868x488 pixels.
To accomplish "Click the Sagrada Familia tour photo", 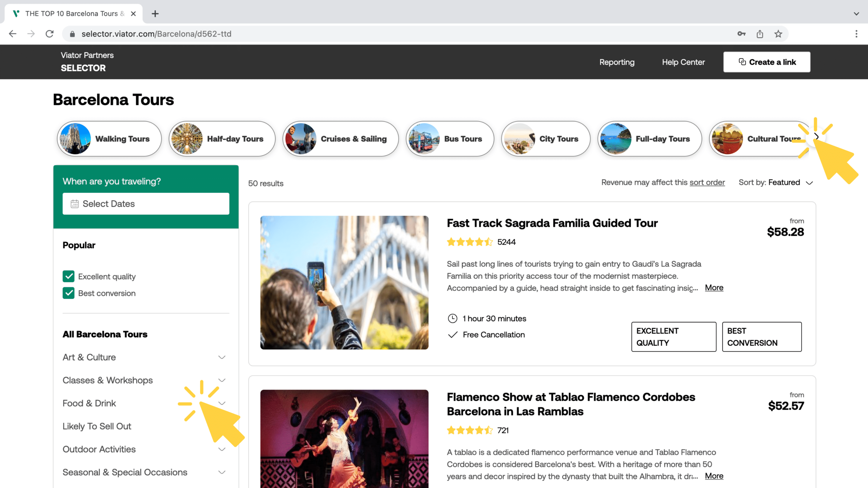I will click(x=344, y=283).
